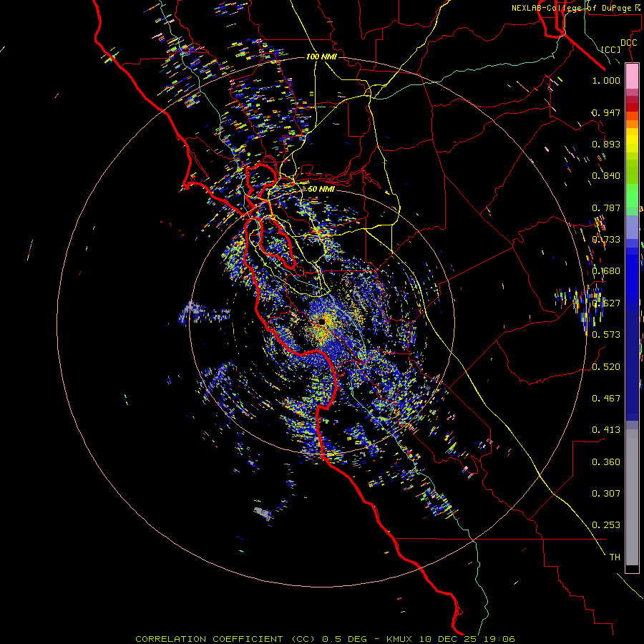The image size is (644, 644).
Task: Select the 1.000 value on the legend
Action: tap(606, 80)
